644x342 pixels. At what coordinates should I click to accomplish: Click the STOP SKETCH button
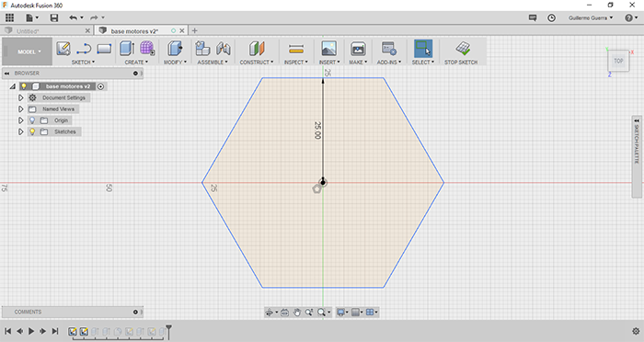pos(461,52)
